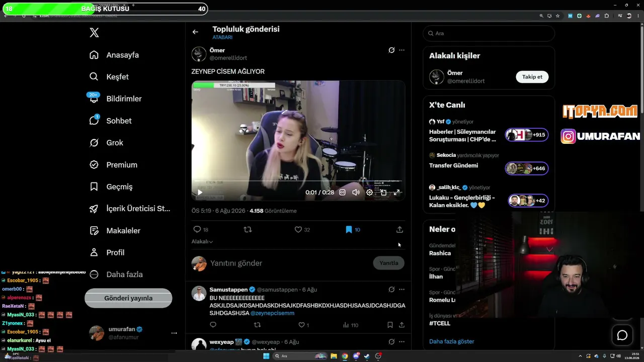The height and width of the screenshot is (362, 644).
Task: Open Ysf's Haberler live space
Action: click(489, 131)
